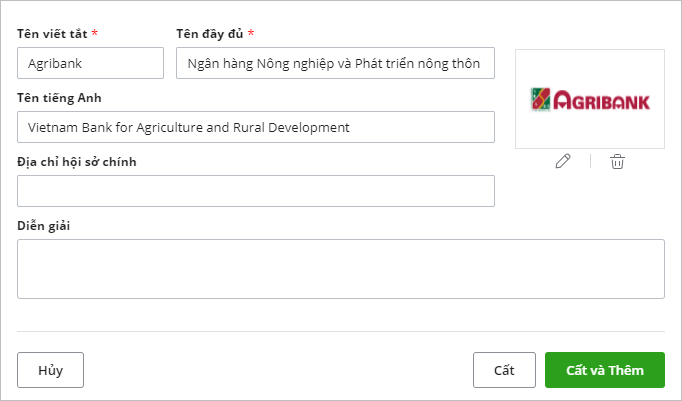This screenshot has height=401, width=682.
Task: Click the red asterisk beside Tên viết tắt
Action: 94,34
